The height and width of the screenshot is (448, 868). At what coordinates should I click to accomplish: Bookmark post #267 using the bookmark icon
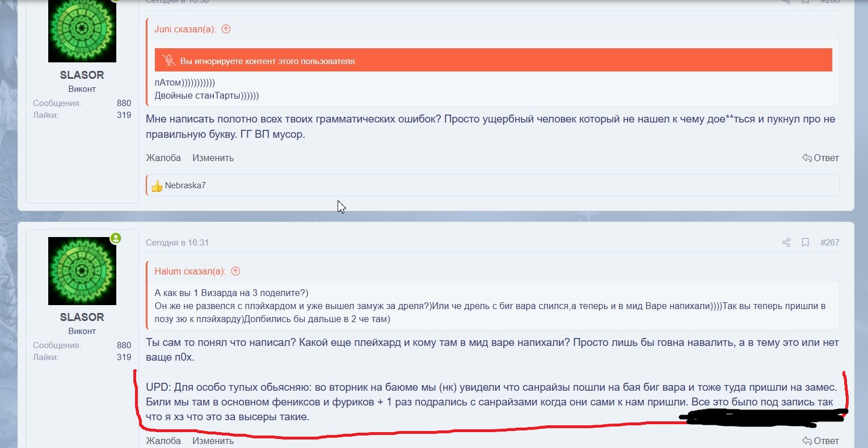pos(805,242)
